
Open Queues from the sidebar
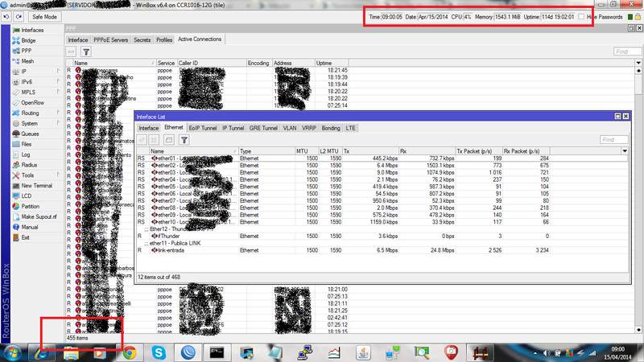point(30,134)
